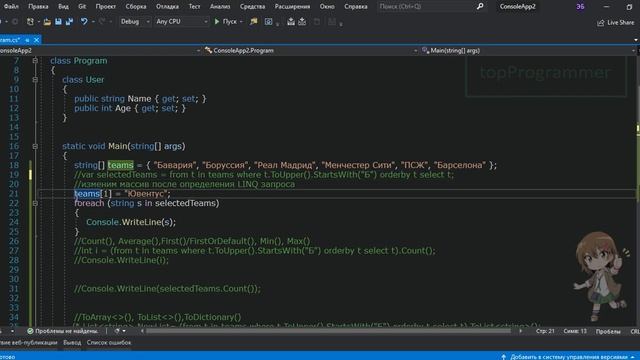Open the Список ошибок tab

point(109,343)
